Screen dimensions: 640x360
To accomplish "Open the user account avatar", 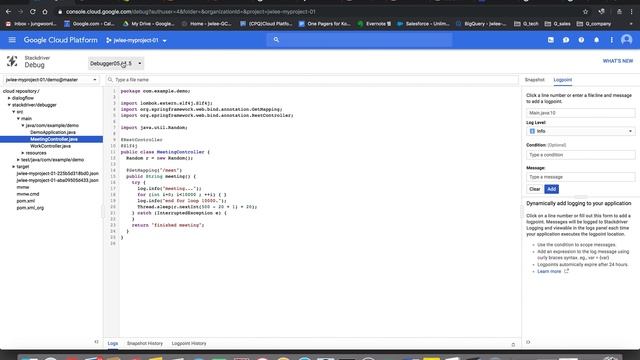I will coord(627,40).
